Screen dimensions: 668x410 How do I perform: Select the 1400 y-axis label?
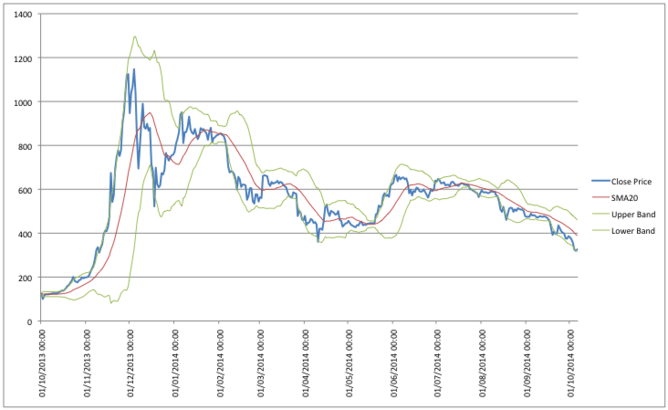coord(22,15)
